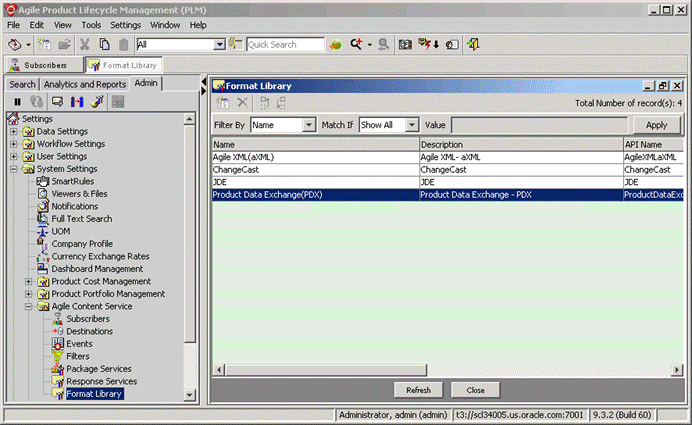Click the advanced search magnifier with red plus
Image resolution: width=692 pixels, height=425 pixels.
click(x=357, y=44)
